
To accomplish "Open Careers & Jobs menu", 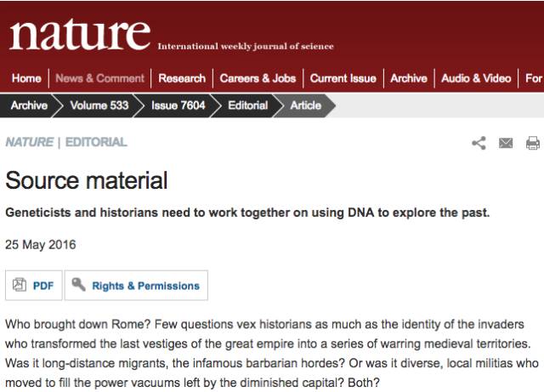I will [258, 78].
